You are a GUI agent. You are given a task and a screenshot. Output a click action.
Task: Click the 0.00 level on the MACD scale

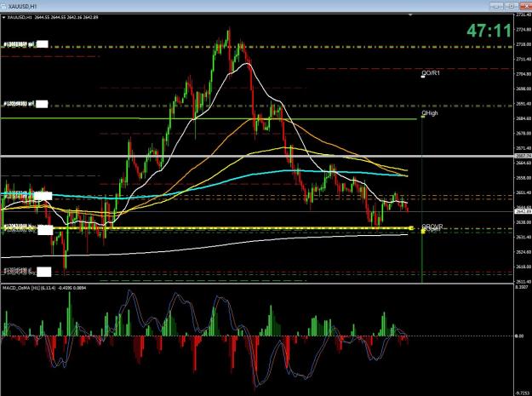[519, 336]
